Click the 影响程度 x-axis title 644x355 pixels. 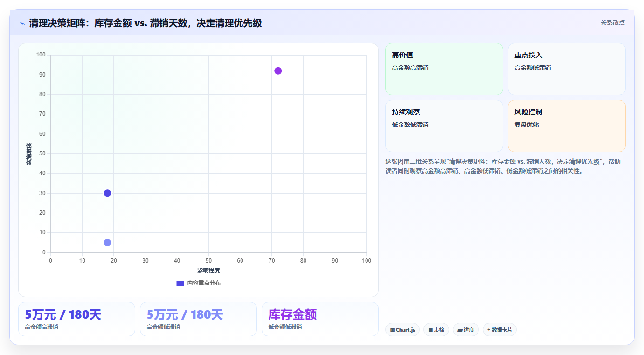click(x=208, y=271)
